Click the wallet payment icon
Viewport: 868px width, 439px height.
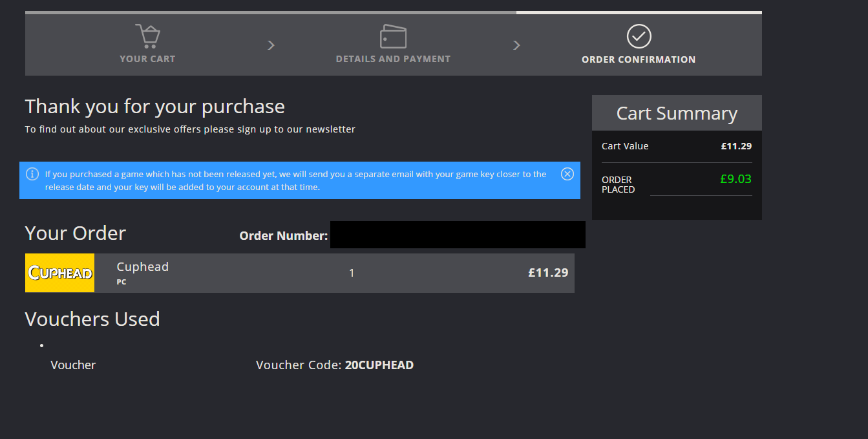point(393,36)
